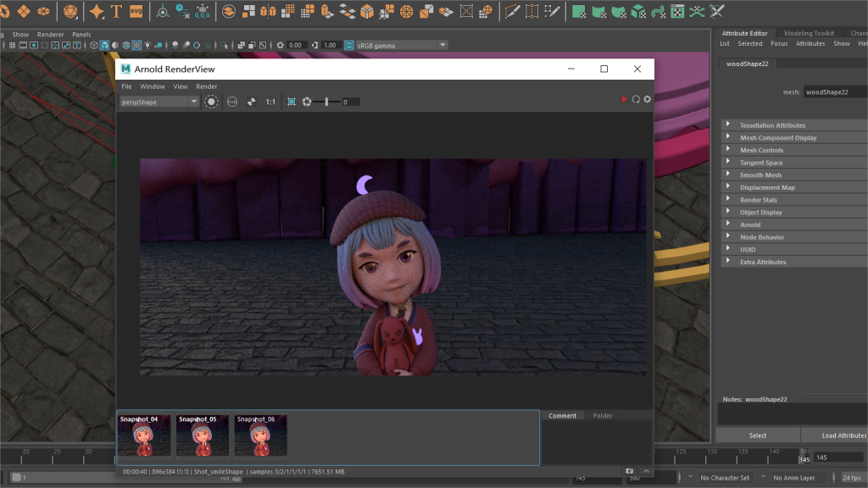Click the Extrude shelf icon
This screenshot has width=868, height=488.
pos(327,11)
